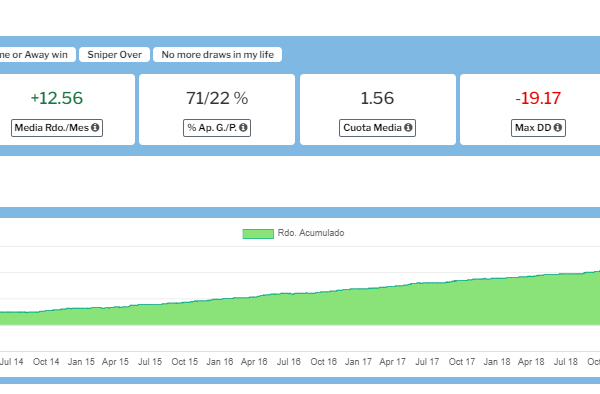Click info icon on Cuota Media label
Image resolution: width=600 pixels, height=394 pixels.
(408, 127)
